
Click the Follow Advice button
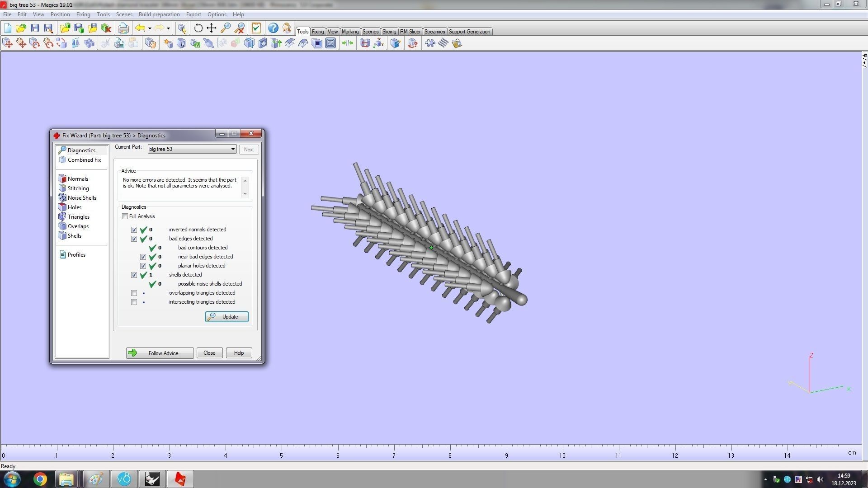tap(160, 353)
